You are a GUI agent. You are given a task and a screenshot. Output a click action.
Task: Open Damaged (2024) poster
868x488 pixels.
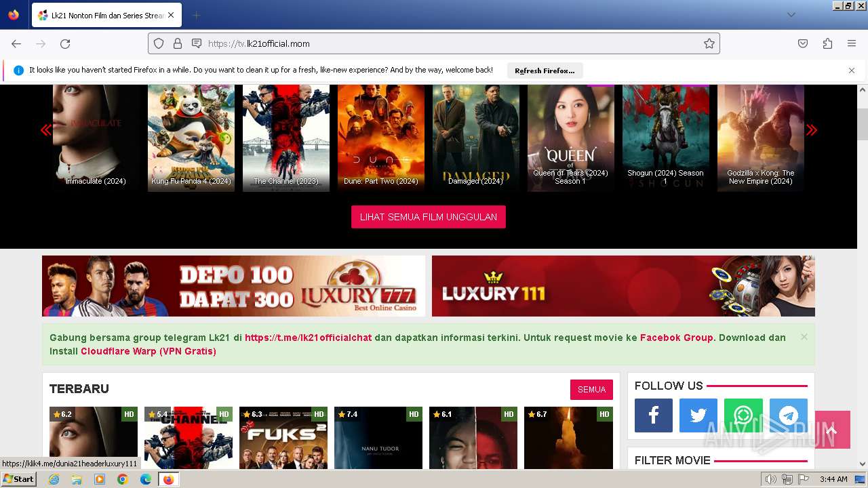[476, 138]
